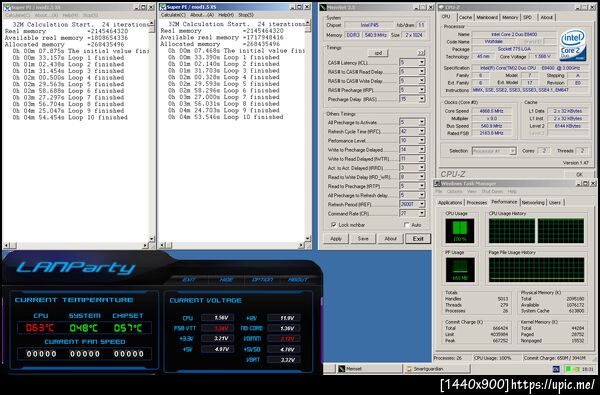The height and width of the screenshot is (395, 600).
Task: Open Task Manager's Shut Down menu
Action: (492, 191)
